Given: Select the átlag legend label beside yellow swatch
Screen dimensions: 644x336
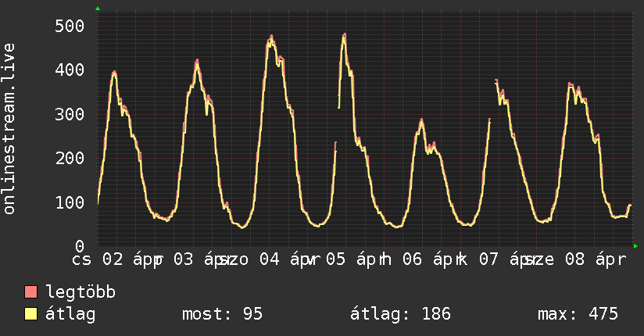Looking at the screenshot, I should pos(71,314).
